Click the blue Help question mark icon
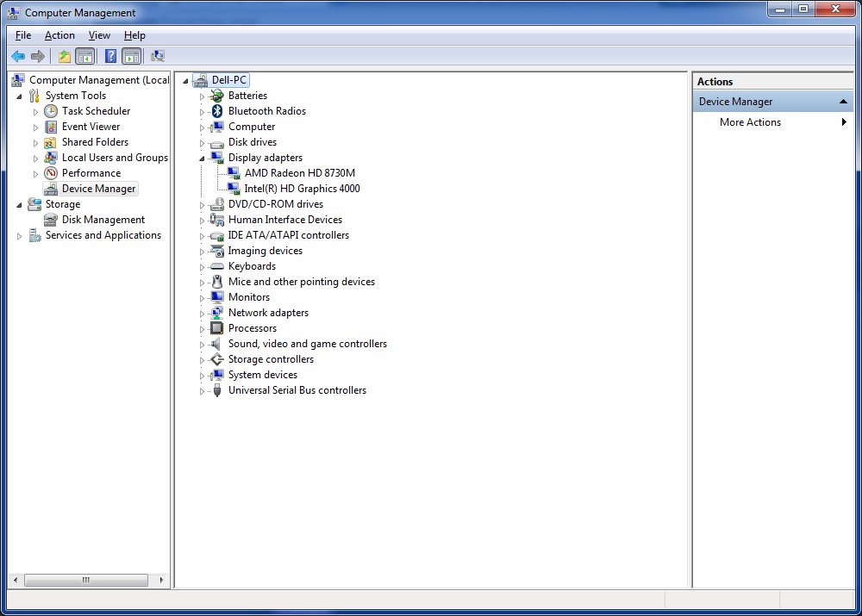 pyautogui.click(x=110, y=56)
